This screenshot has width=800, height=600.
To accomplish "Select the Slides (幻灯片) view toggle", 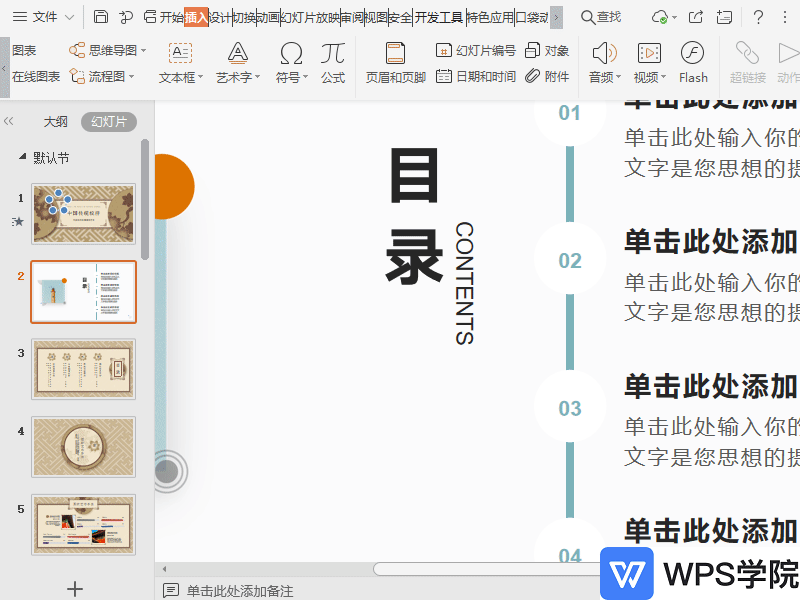I will [109, 122].
